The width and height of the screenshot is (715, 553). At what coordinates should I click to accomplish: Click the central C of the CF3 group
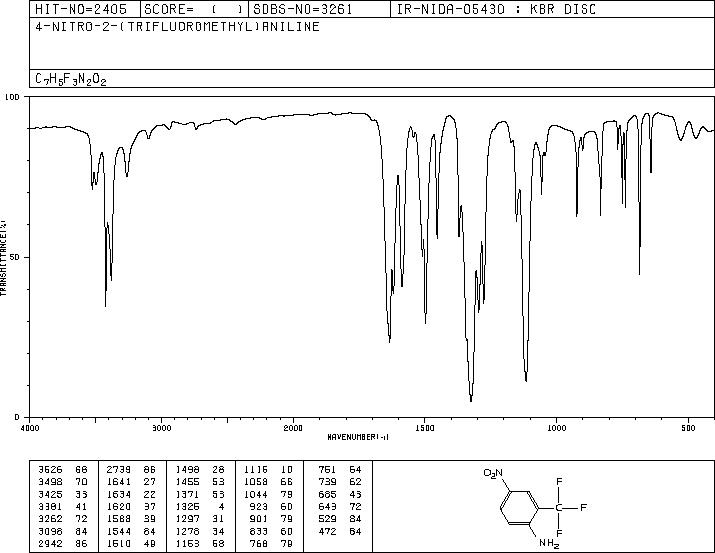[x=559, y=507]
